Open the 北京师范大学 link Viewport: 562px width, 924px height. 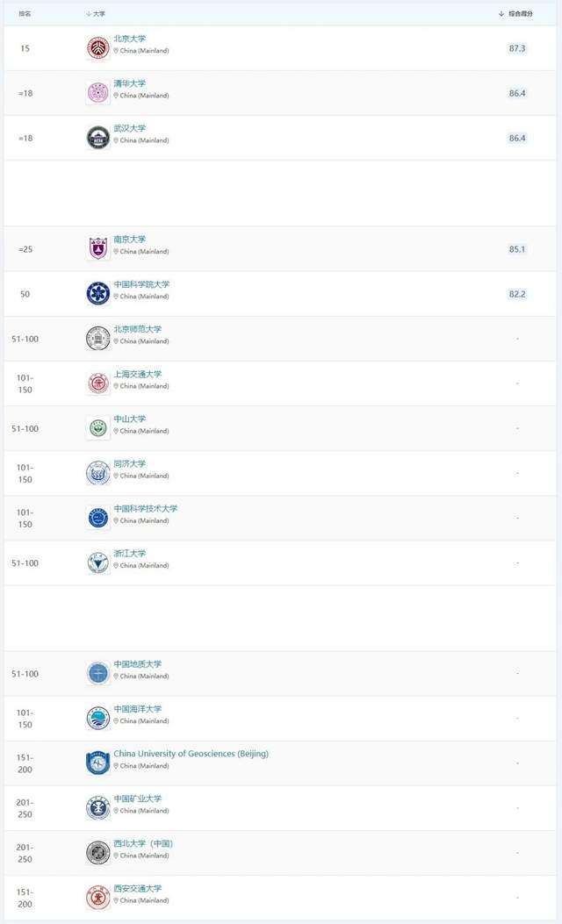coord(137,329)
